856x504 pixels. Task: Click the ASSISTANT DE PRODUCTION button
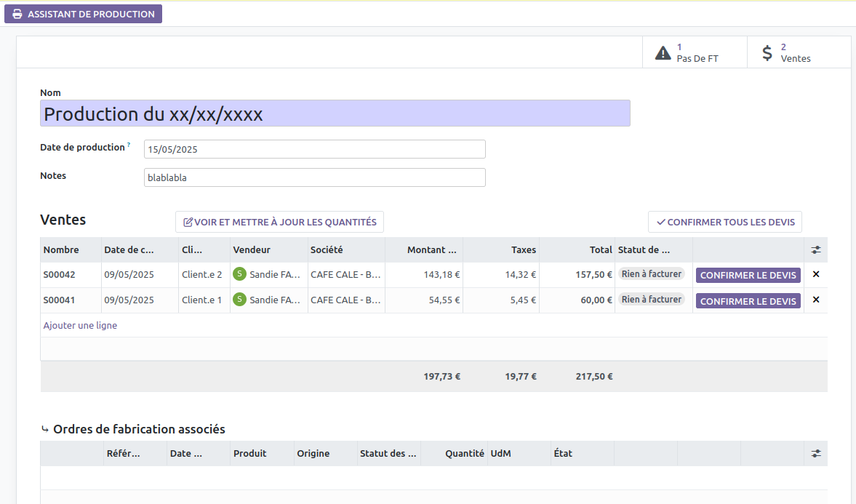(83, 15)
